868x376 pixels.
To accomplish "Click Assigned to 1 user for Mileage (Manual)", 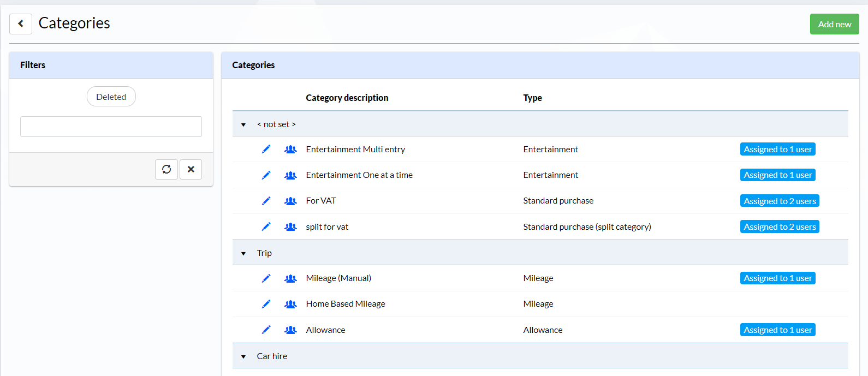I will (x=777, y=278).
